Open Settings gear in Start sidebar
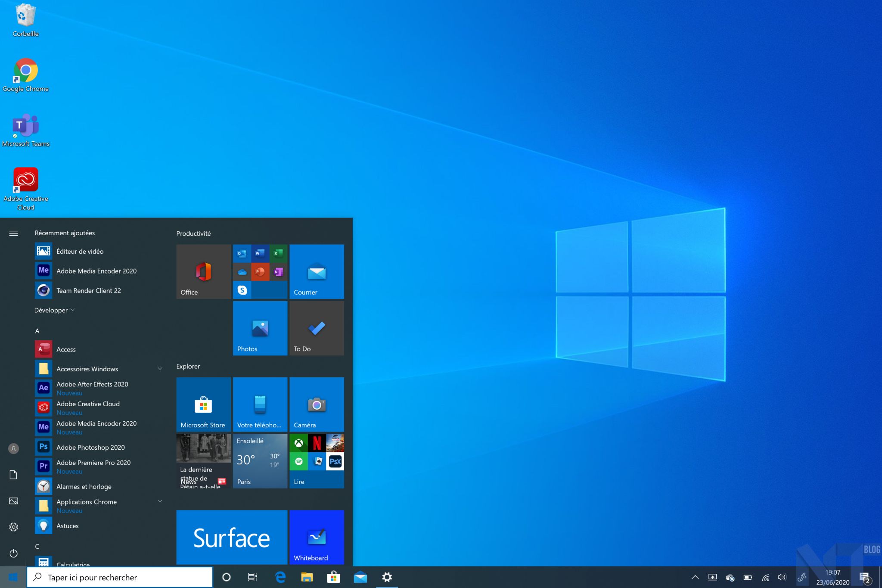The width and height of the screenshot is (882, 588). [13, 527]
